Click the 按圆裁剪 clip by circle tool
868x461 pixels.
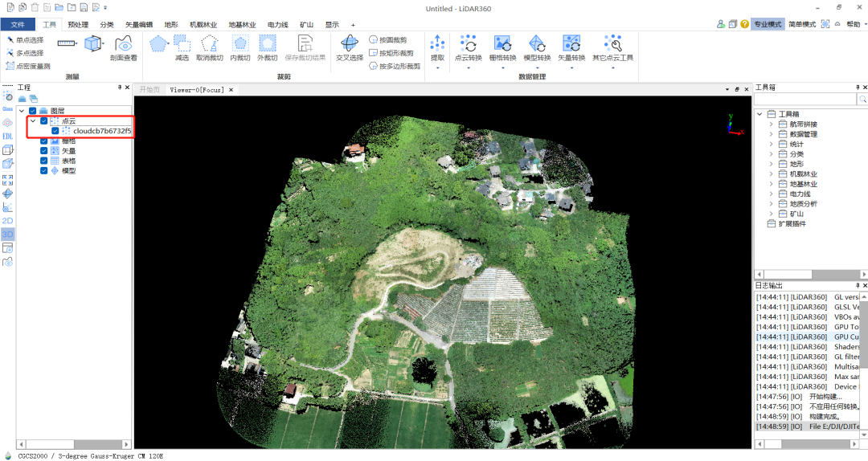[388, 40]
